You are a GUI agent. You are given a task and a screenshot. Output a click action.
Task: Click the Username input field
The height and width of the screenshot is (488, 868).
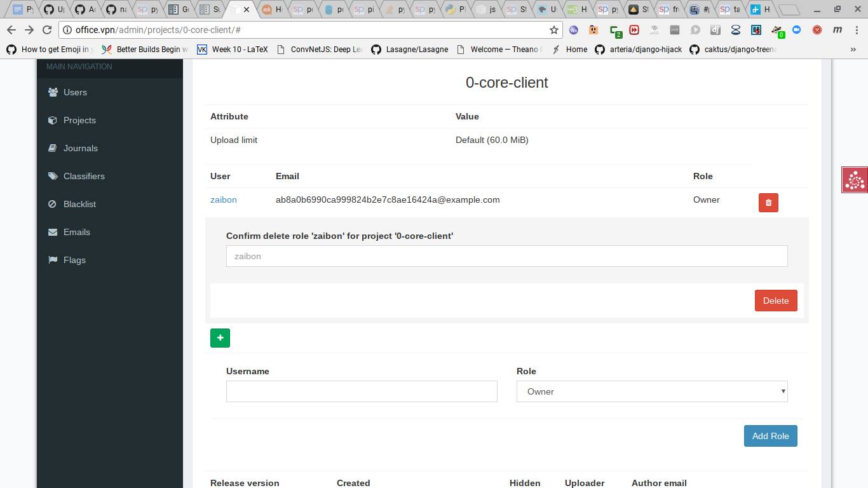pos(362,391)
